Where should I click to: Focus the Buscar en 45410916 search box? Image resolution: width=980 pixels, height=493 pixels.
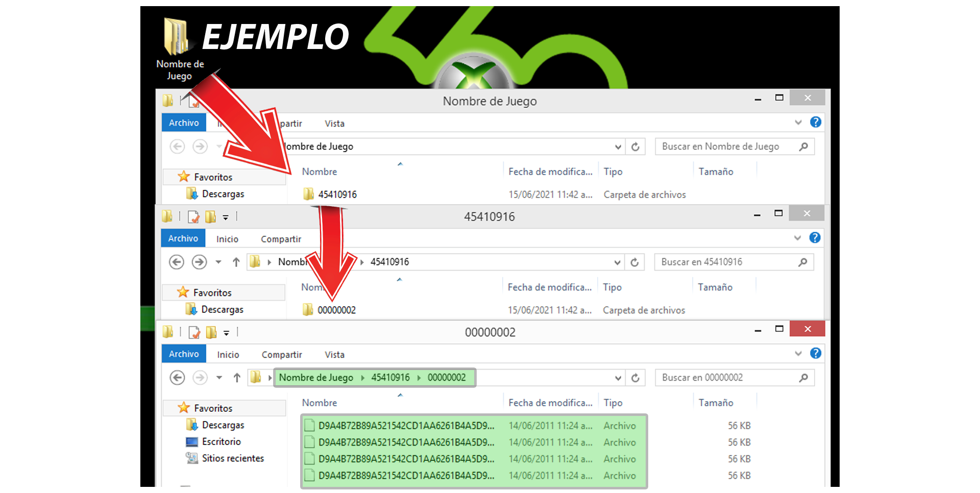click(734, 262)
